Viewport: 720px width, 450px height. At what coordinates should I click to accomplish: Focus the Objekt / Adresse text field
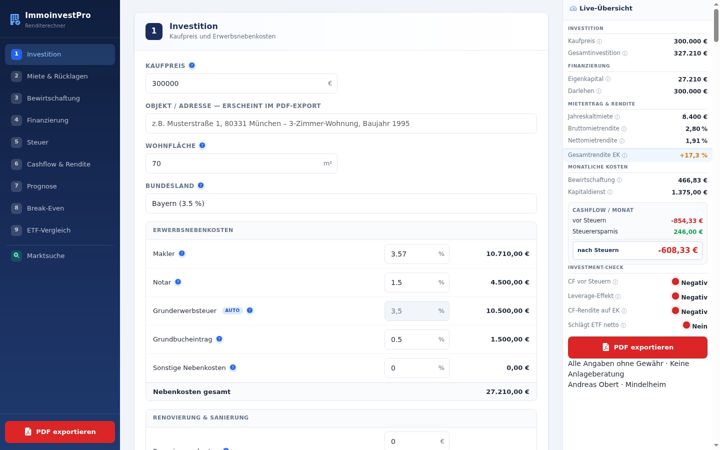341,124
